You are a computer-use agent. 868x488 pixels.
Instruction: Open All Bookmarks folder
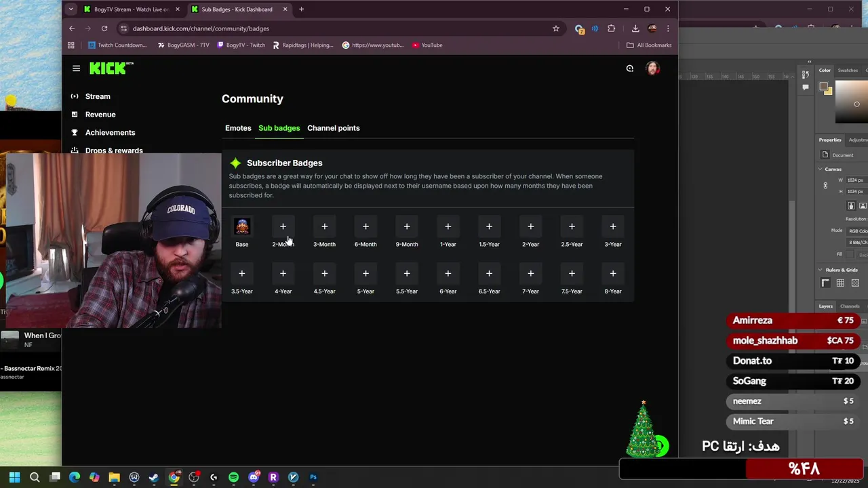[x=649, y=45]
